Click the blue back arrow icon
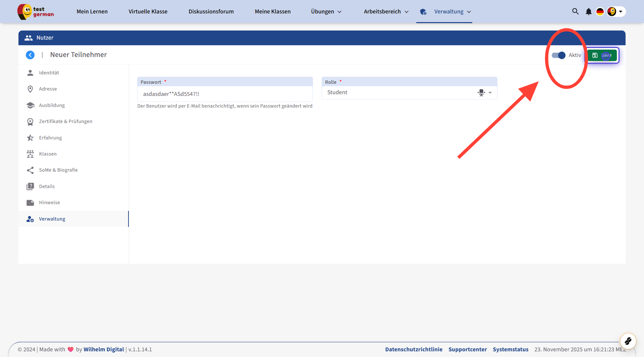644x357 pixels. pyautogui.click(x=30, y=55)
